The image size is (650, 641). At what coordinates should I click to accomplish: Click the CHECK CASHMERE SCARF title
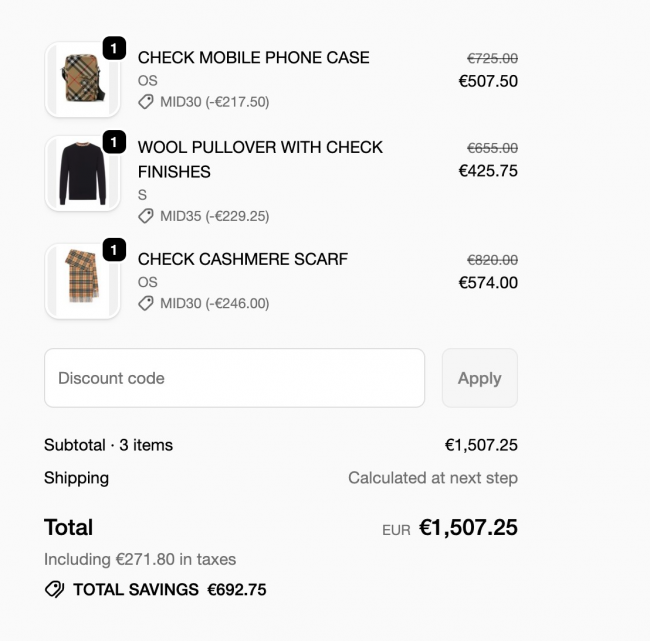click(242, 259)
